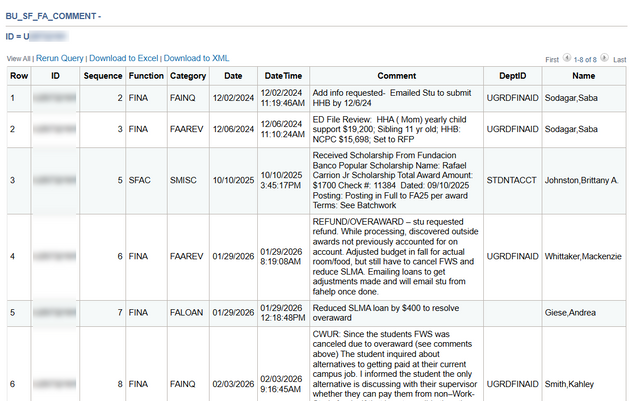This screenshot has height=401, width=636.
Task: Click the 10/10/2025 date cell
Action: pos(233,180)
